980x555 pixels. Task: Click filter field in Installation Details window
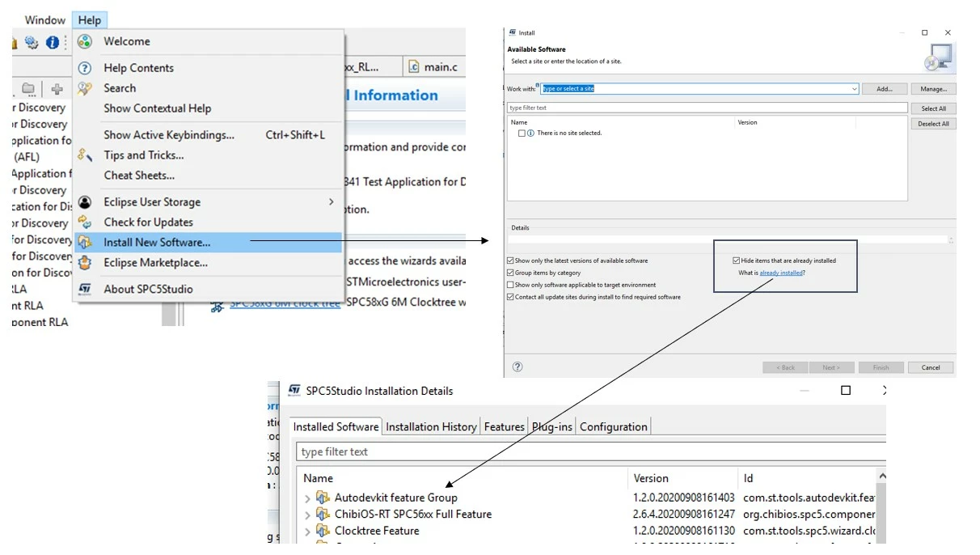(x=591, y=451)
